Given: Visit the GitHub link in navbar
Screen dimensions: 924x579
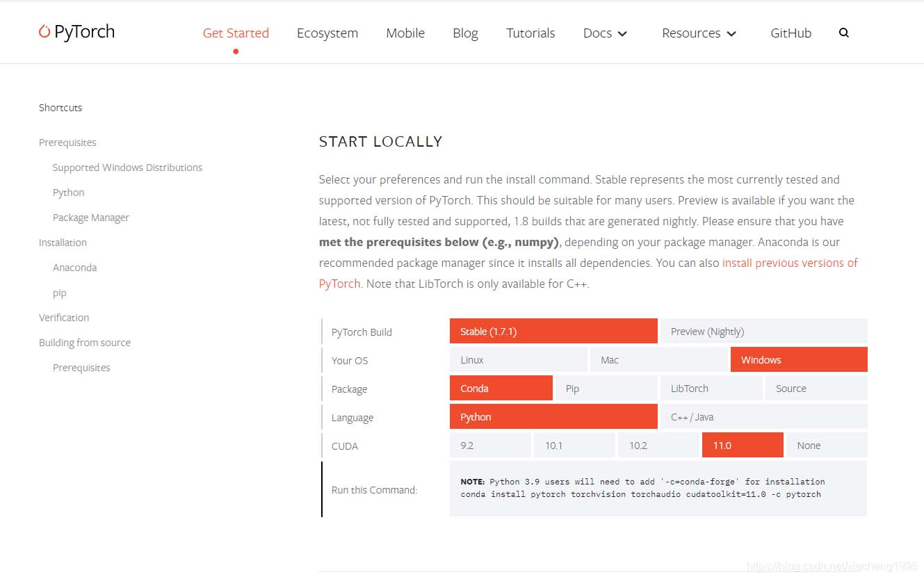Looking at the screenshot, I should click(x=791, y=33).
